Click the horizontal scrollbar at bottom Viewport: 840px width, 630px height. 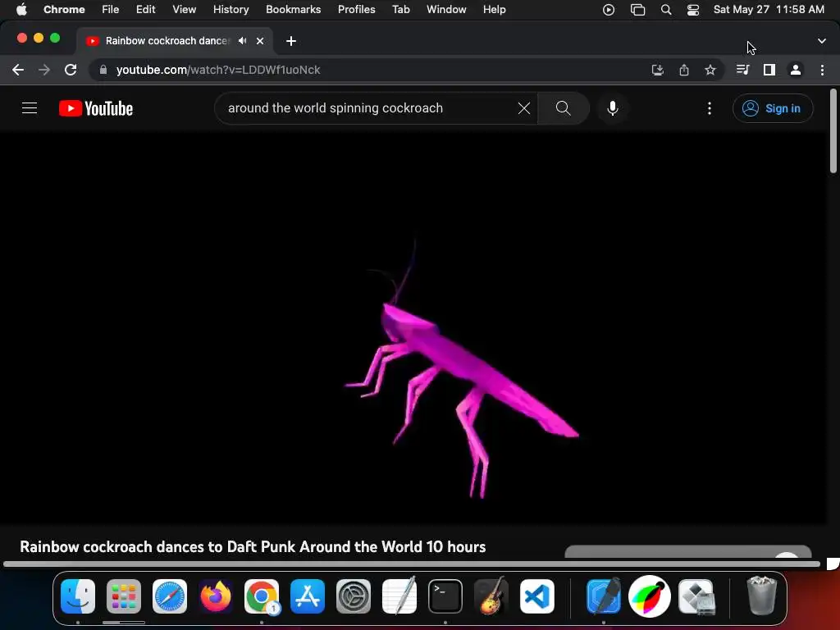click(412, 564)
